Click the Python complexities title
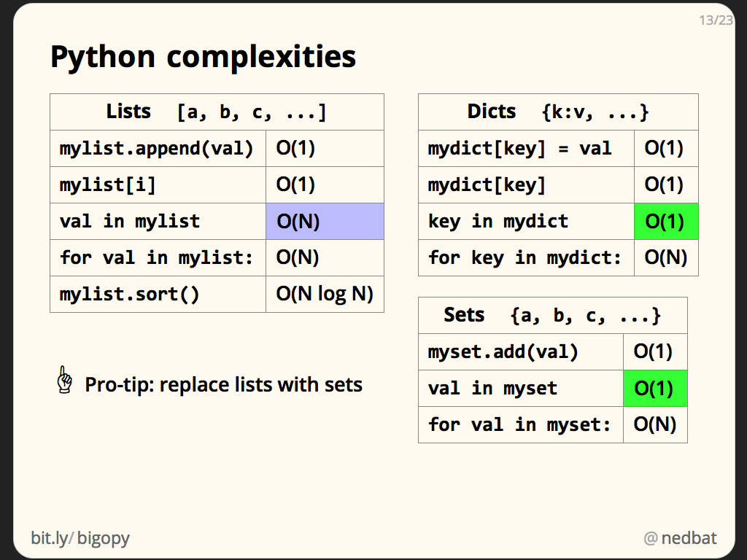The width and height of the screenshot is (747, 560). pyautogui.click(x=203, y=57)
